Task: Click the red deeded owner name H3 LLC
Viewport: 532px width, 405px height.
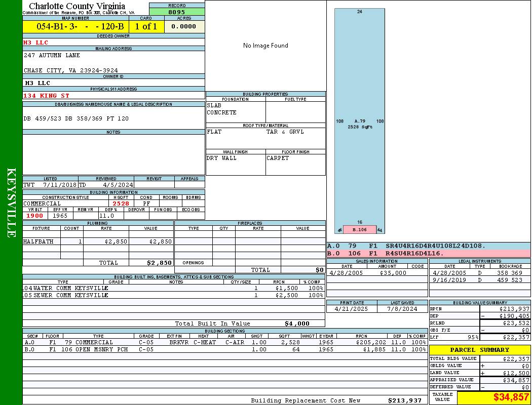Action: (x=36, y=43)
